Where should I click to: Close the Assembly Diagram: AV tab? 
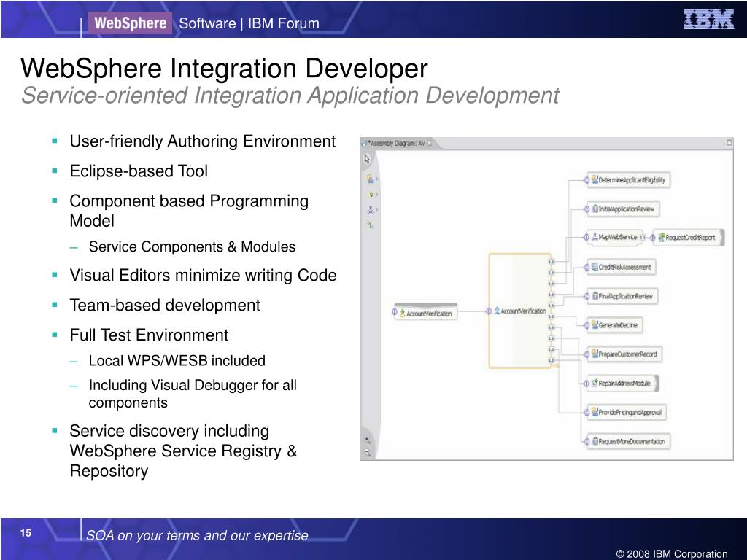click(429, 143)
